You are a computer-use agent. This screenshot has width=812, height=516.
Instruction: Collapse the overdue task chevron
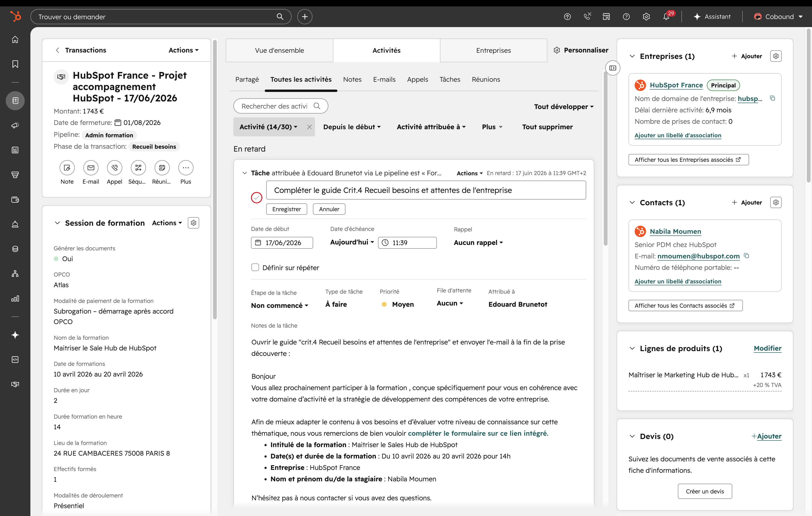point(245,173)
